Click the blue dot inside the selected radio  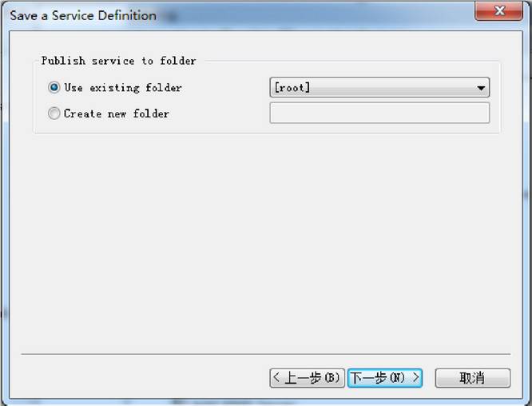pyautogui.click(x=54, y=88)
